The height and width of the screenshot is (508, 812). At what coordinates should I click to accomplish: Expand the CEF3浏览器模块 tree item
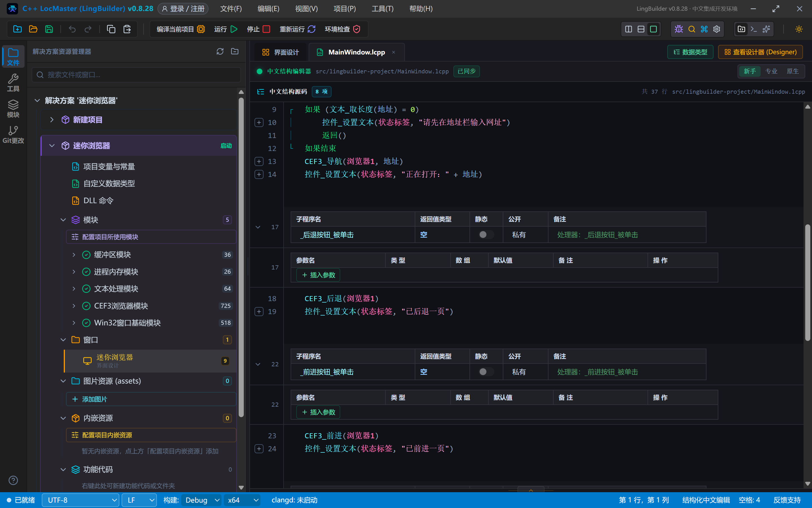pyautogui.click(x=74, y=306)
